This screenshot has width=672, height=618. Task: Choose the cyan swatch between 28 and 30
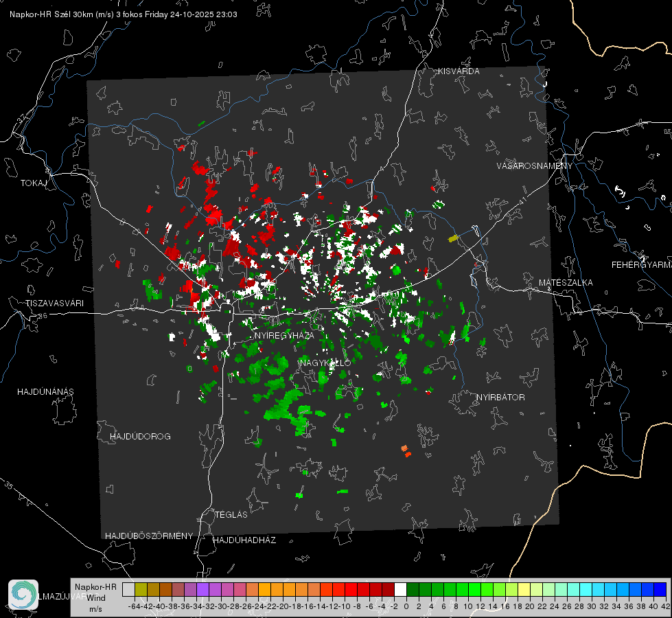click(586, 589)
